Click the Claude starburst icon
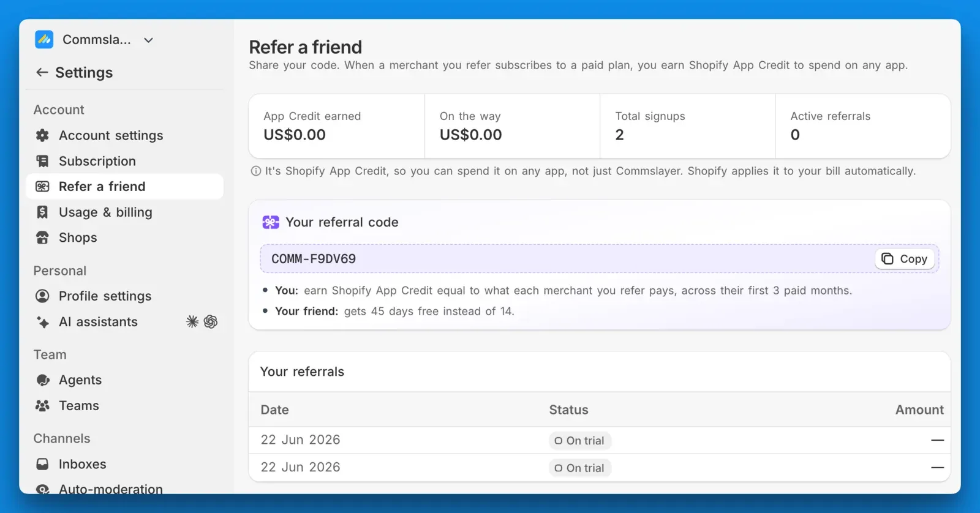This screenshot has width=980, height=513. 192,322
